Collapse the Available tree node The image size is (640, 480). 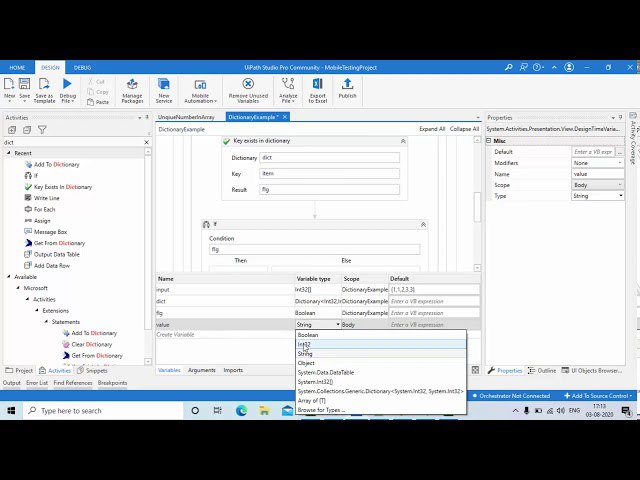click(9, 277)
